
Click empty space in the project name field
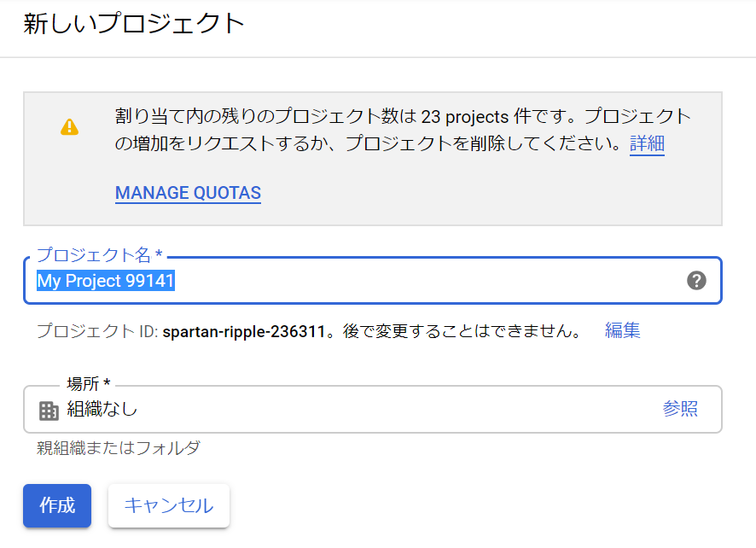point(427,281)
